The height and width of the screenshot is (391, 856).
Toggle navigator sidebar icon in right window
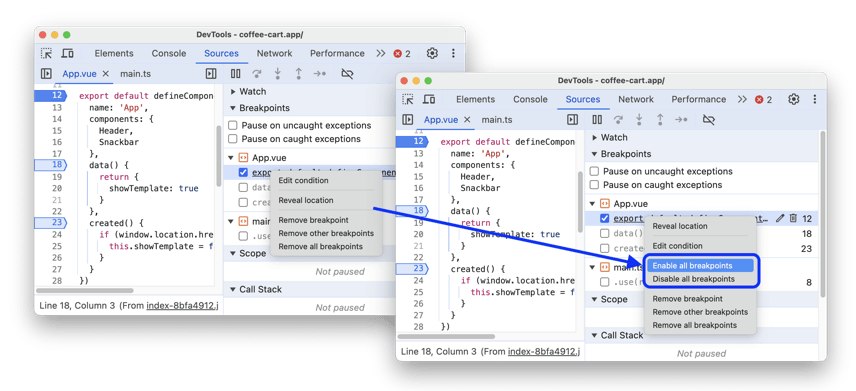[408, 120]
